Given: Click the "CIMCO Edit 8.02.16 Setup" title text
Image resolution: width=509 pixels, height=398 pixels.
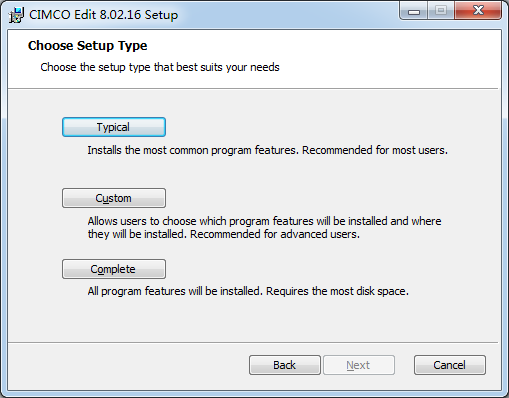Looking at the screenshot, I should point(104,15).
